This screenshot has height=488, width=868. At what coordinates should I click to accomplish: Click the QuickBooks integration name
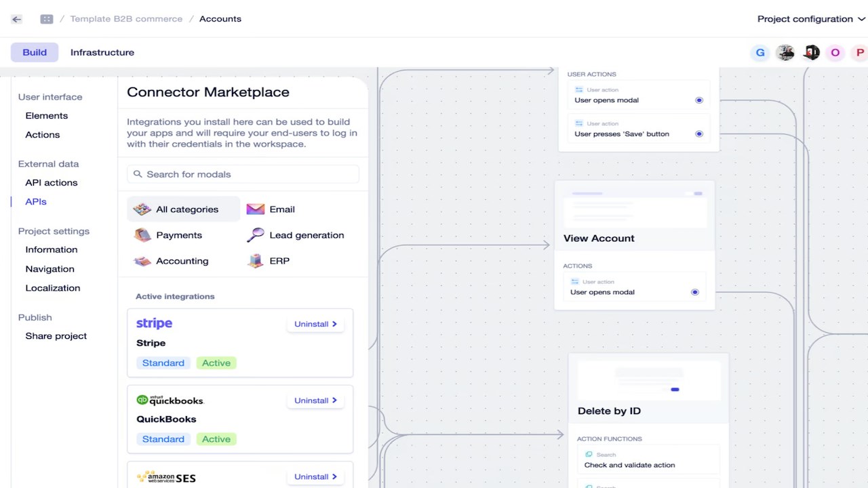click(166, 419)
